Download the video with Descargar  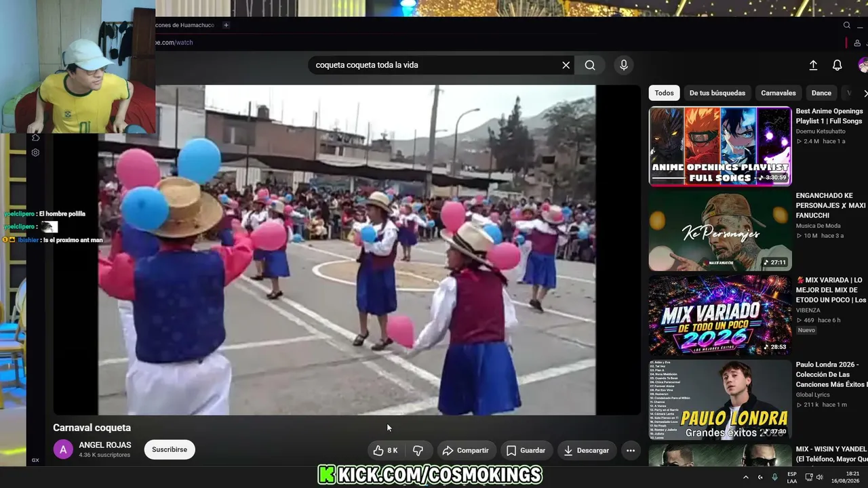(x=587, y=450)
